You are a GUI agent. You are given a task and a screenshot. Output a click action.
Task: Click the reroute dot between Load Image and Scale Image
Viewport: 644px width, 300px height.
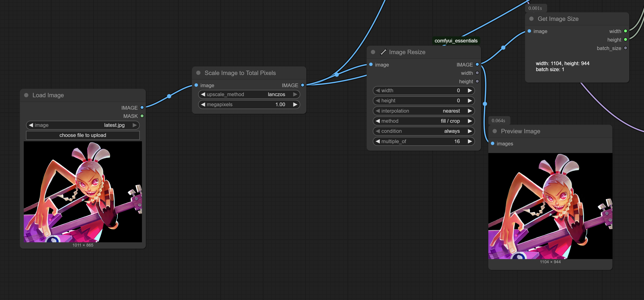pos(169,96)
